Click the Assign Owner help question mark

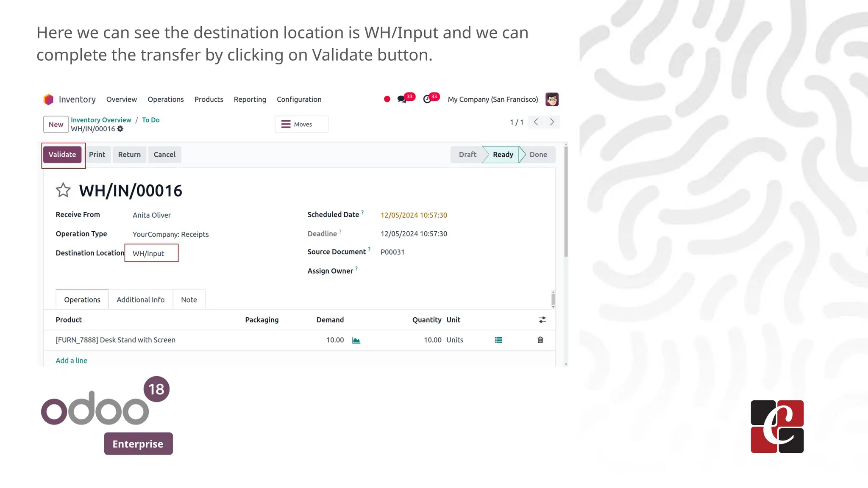[x=356, y=268]
